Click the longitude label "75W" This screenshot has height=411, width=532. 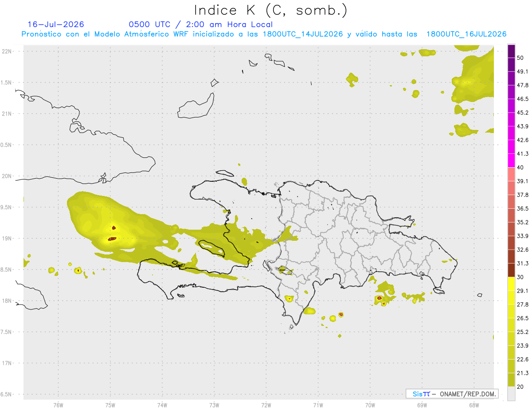(x=110, y=405)
